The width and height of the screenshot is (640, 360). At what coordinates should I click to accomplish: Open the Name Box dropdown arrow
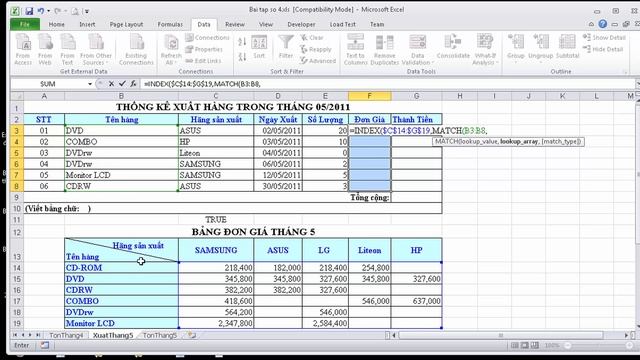90,84
